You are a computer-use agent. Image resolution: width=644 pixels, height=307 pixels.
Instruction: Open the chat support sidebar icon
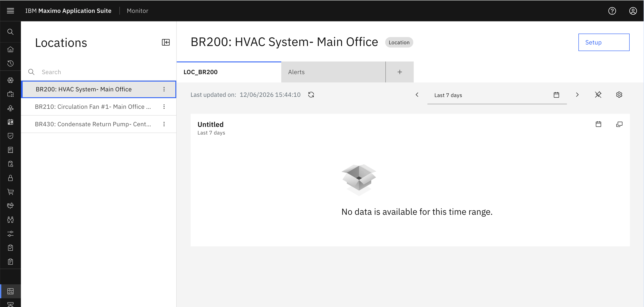point(10,206)
